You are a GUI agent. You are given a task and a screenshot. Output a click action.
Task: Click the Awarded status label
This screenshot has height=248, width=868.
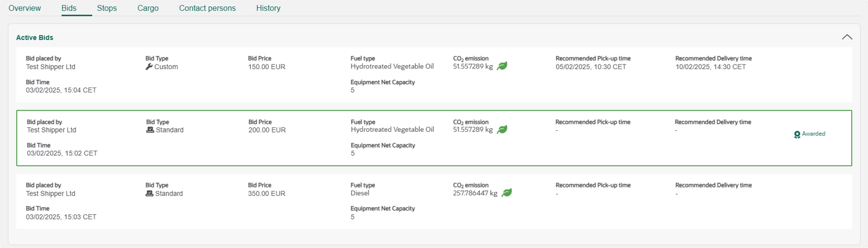(x=813, y=134)
